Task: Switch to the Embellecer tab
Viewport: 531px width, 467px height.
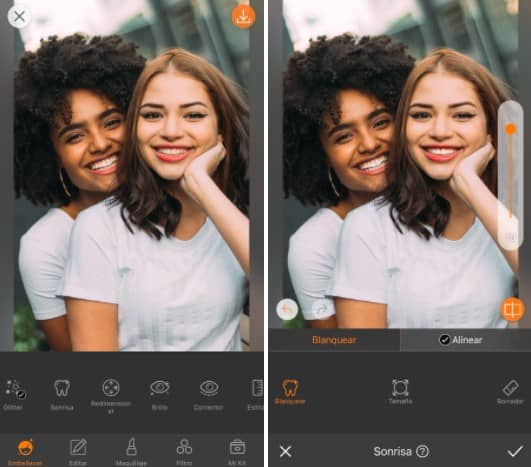Action: click(25, 452)
